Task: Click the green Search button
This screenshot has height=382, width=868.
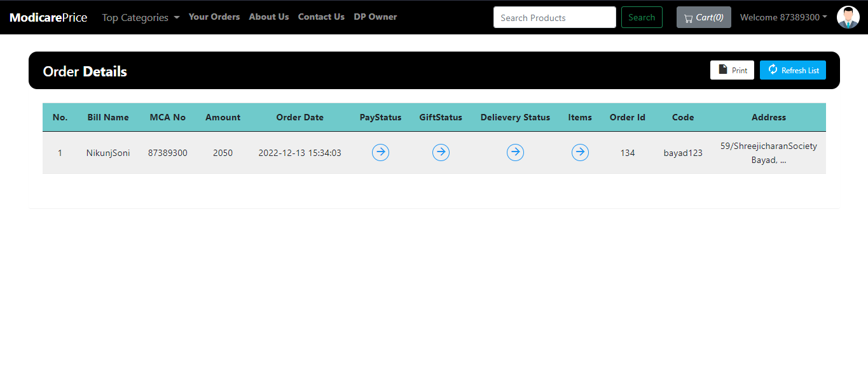Action: 642,17
